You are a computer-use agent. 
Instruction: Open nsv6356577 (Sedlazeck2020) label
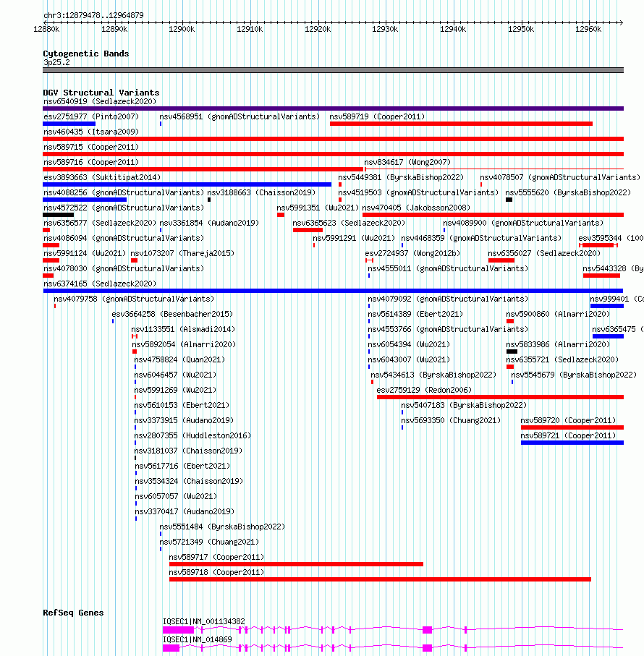pos(100,223)
